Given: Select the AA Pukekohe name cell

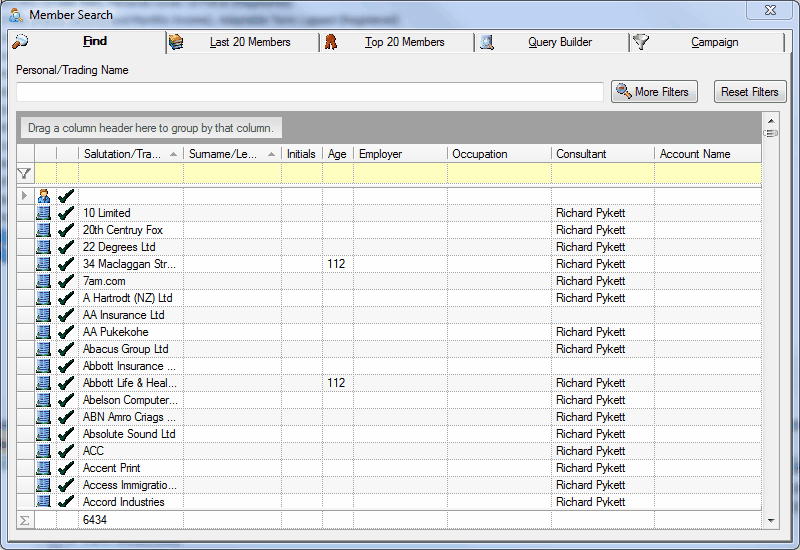Looking at the screenshot, I should click(x=116, y=332).
